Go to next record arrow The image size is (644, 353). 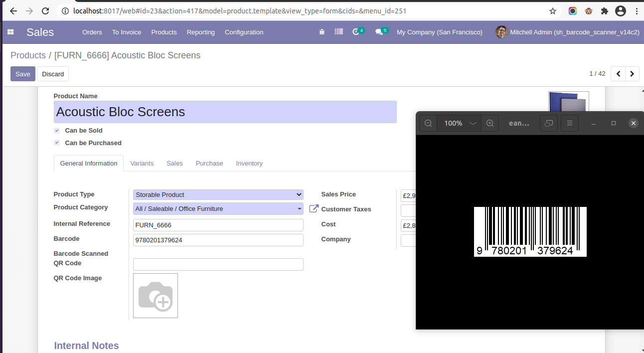[x=632, y=74]
